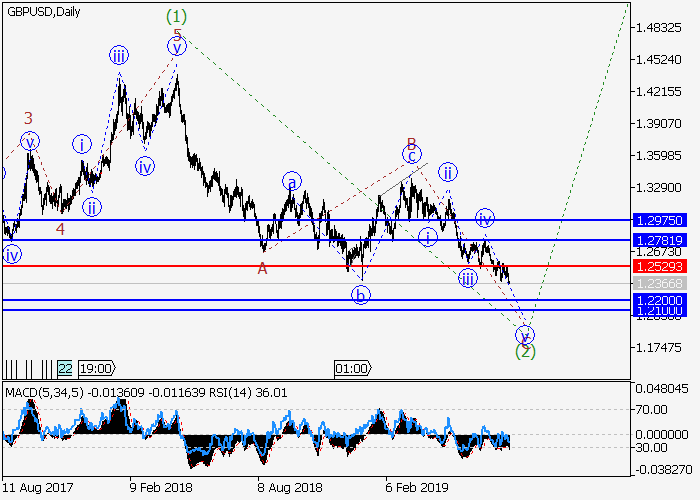The image size is (700, 500).
Task: Select the circled wave 'b' marker
Action: [360, 294]
